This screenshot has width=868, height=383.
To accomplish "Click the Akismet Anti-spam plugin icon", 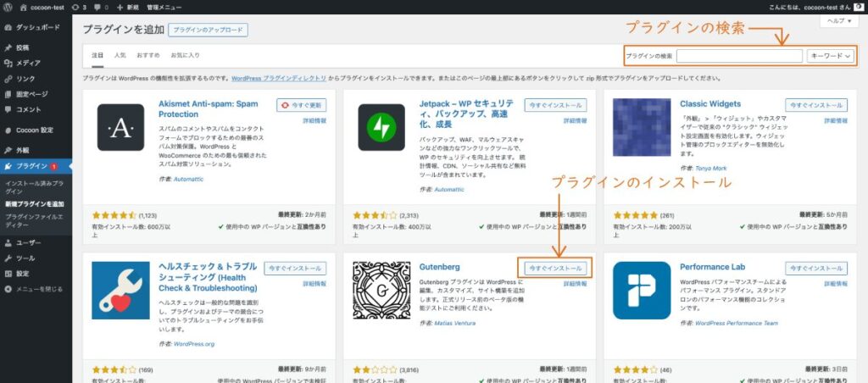I will click(x=120, y=127).
